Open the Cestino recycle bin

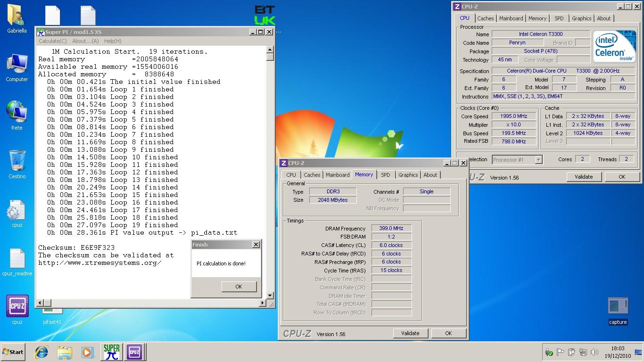[x=17, y=161]
